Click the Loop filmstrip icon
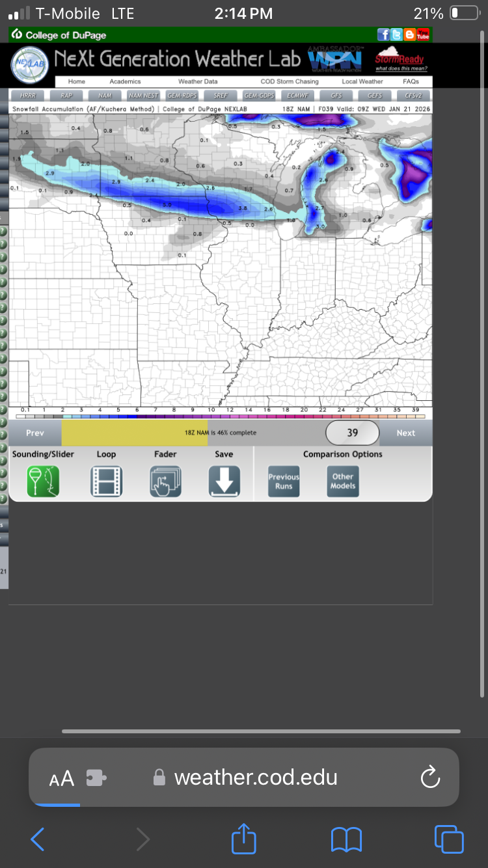Viewport: 488px width, 868px height. point(106,482)
